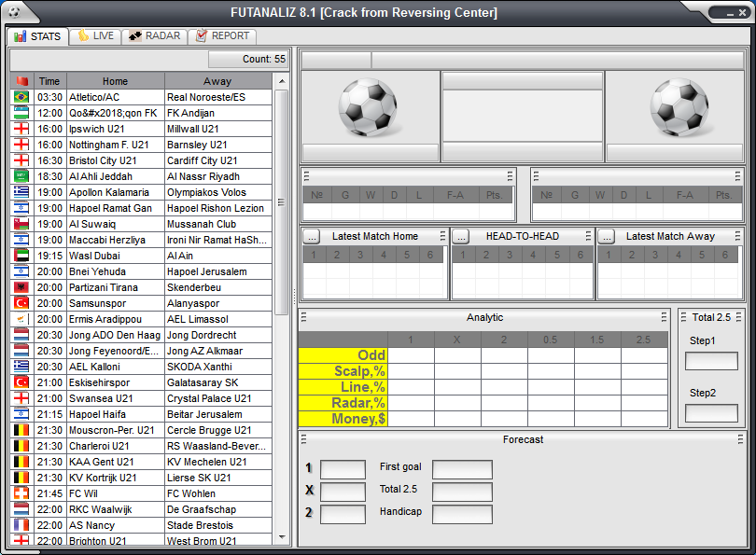Expand HEAD-TO-HEAD panel options grip
Image resolution: width=756 pixels, height=555 pixels.
(588, 236)
